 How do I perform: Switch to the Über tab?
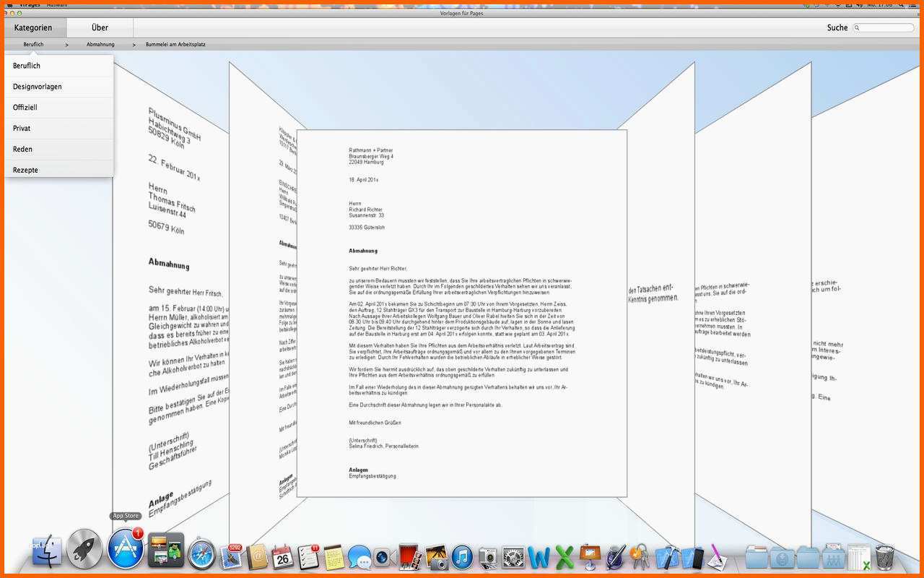[100, 27]
